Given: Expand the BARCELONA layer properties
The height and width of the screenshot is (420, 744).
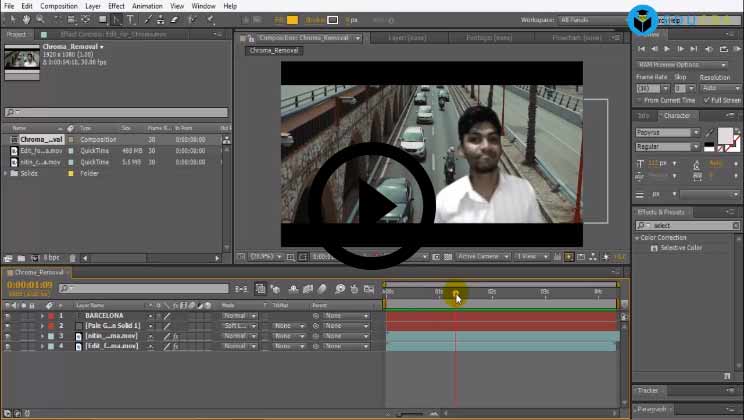Looking at the screenshot, I should 42,315.
